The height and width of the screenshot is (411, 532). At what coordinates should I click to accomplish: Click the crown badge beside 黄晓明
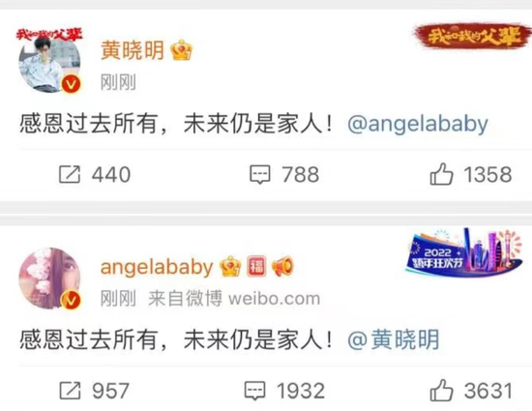[182, 50]
